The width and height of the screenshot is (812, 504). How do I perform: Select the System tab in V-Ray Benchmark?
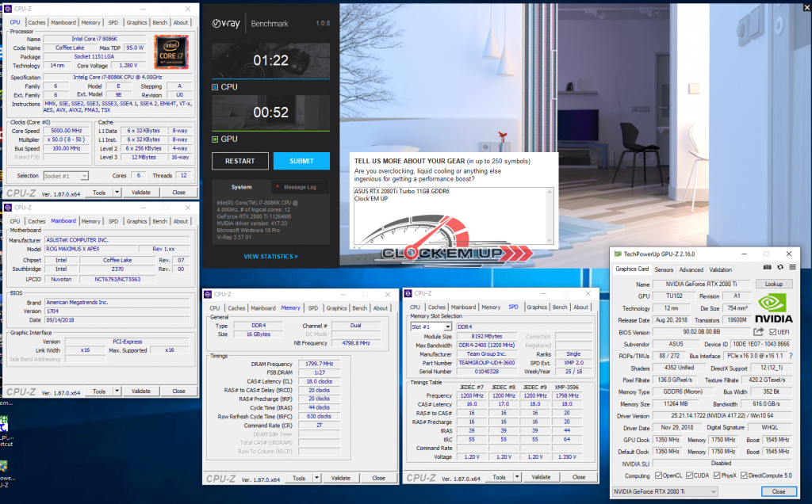[241, 187]
